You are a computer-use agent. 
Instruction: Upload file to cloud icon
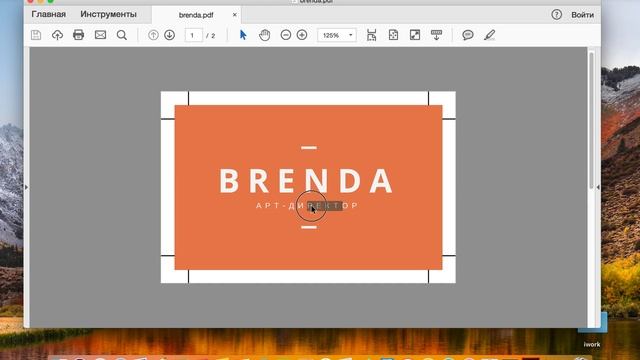[57, 35]
